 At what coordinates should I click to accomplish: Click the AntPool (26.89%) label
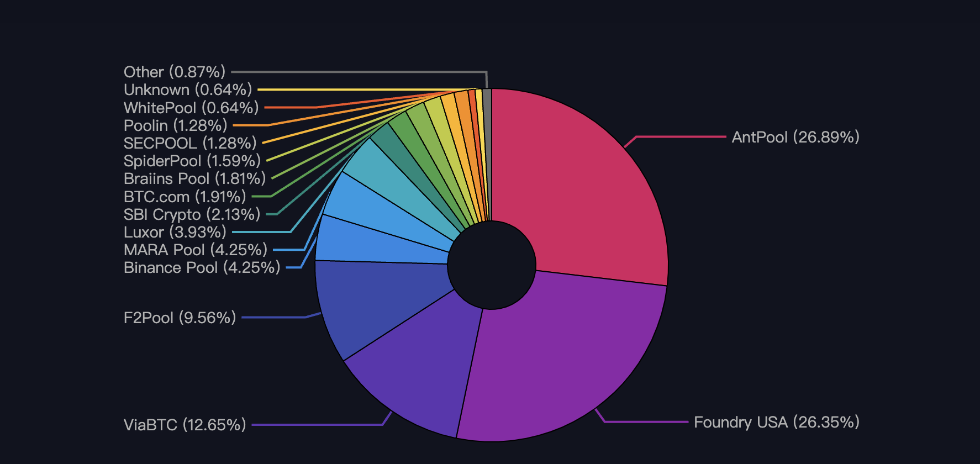tap(795, 137)
